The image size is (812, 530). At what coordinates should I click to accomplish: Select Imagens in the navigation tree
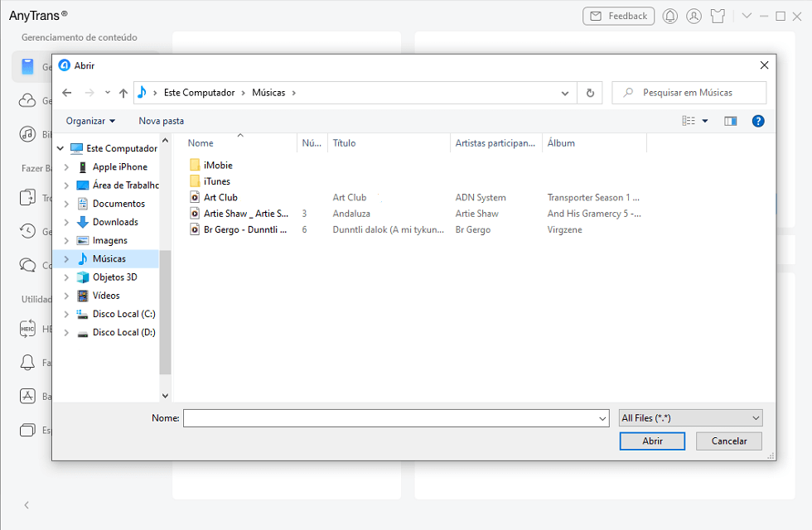pyautogui.click(x=109, y=241)
